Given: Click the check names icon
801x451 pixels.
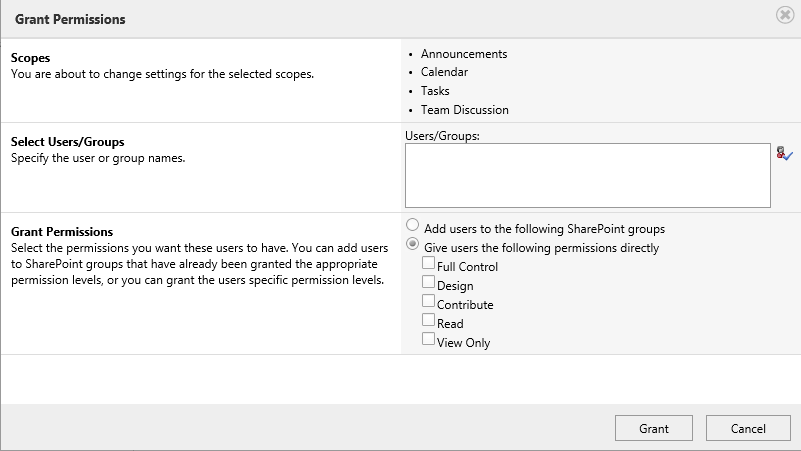Looking at the screenshot, I should 784,153.
